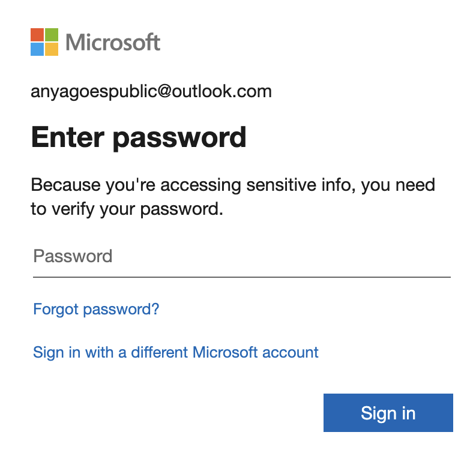
Task: Click the Microsoft four-square logo
Action: pos(44,42)
